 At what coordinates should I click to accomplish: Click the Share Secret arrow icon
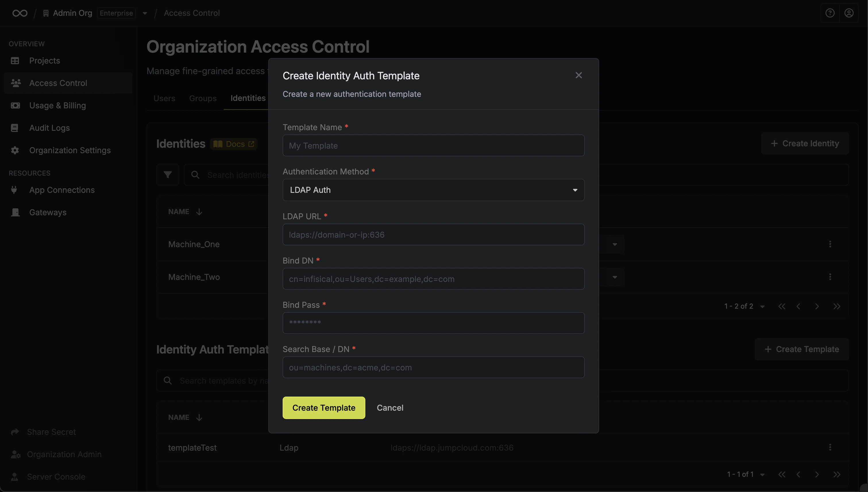15,432
